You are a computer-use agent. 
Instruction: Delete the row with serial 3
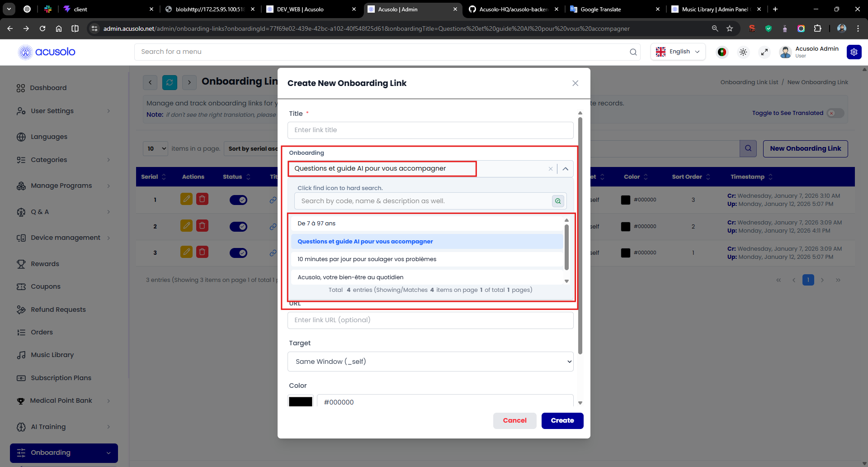pyautogui.click(x=202, y=252)
